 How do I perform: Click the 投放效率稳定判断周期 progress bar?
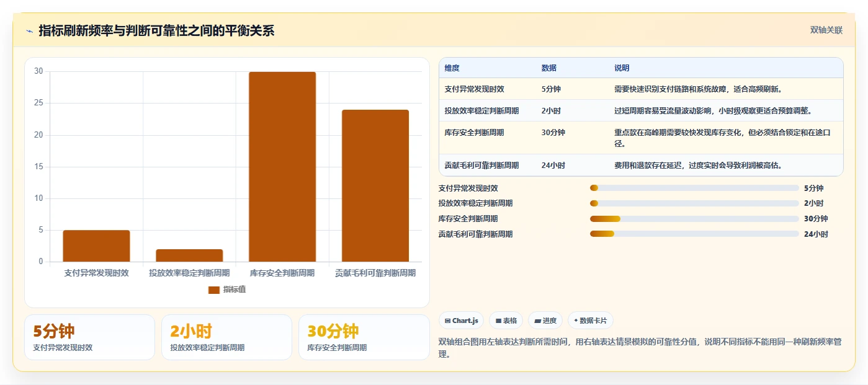click(694, 203)
